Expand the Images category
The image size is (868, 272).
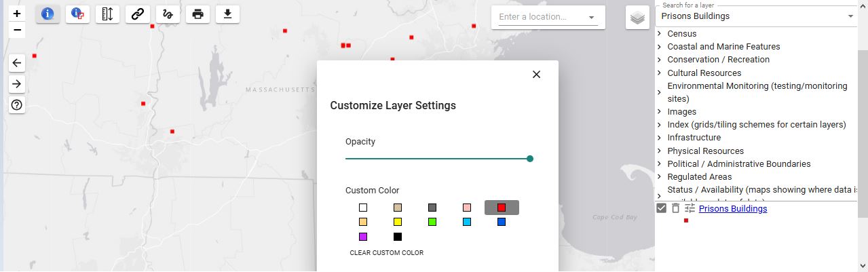pos(659,112)
